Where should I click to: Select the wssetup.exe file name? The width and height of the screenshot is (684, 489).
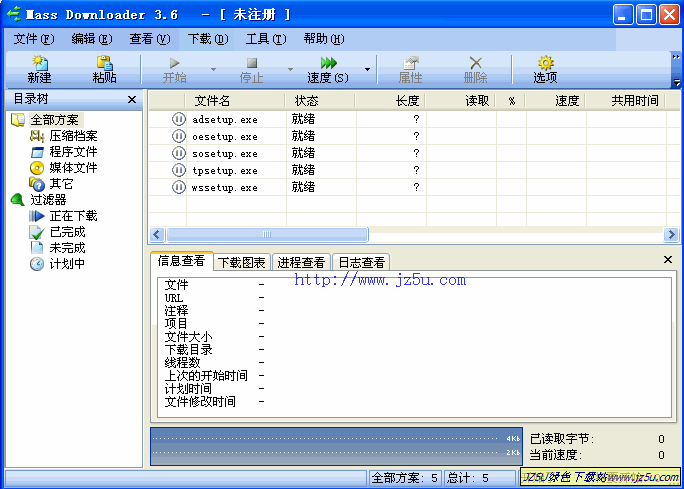click(x=225, y=188)
